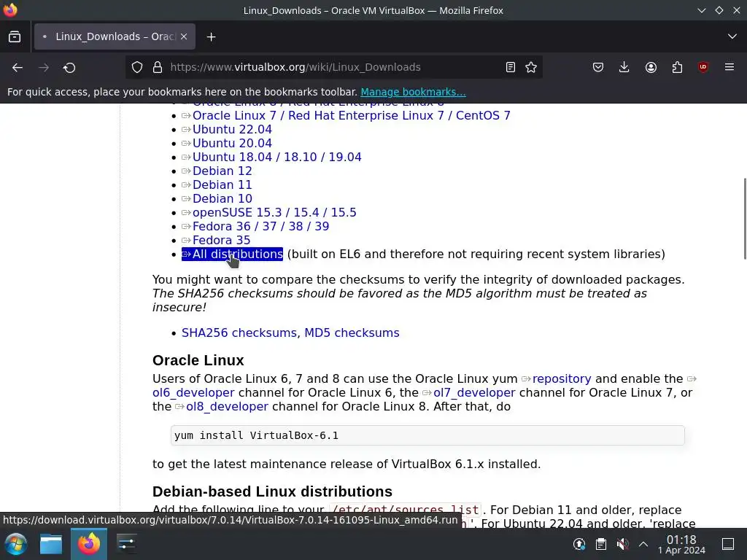Screen dimensions: 747x560
Task: Go back to the previous page
Action: pyautogui.click(x=18, y=68)
